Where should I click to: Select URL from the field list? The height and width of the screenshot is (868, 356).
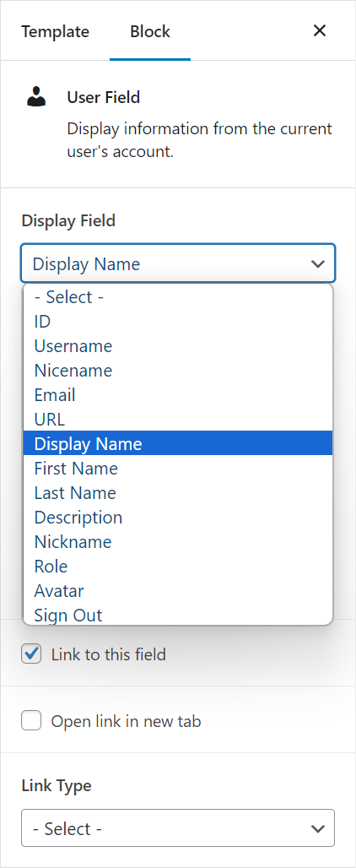(178, 419)
